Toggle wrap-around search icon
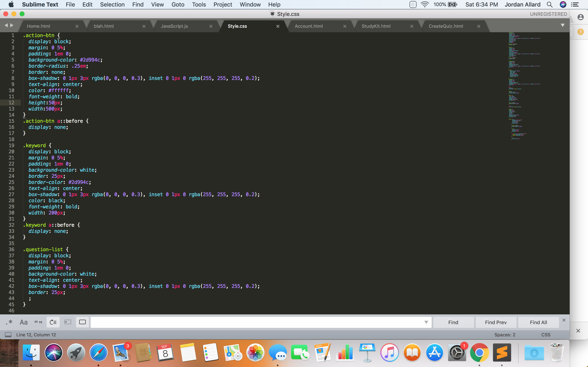Screen dimensions: 588x367 pos(53,322)
